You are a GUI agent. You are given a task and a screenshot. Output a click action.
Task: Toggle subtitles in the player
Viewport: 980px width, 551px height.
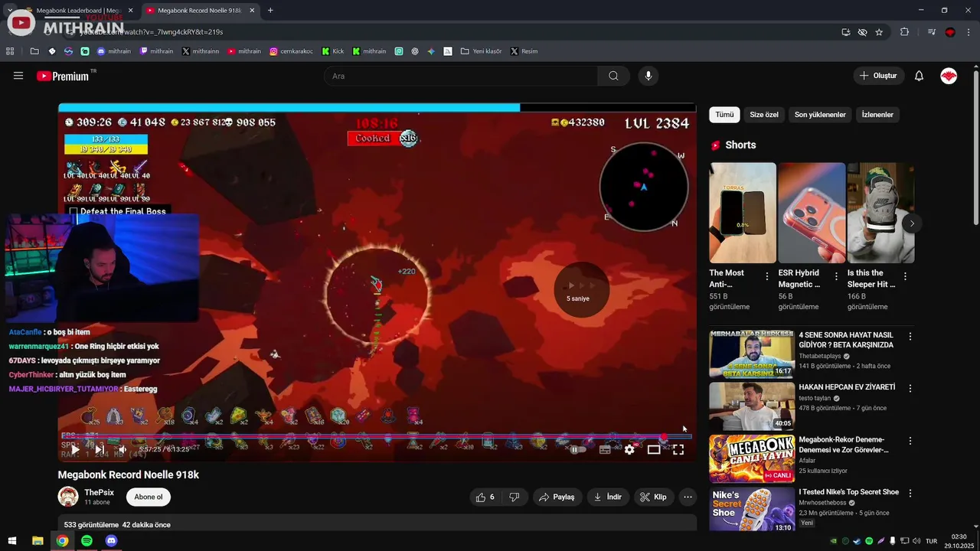point(605,450)
